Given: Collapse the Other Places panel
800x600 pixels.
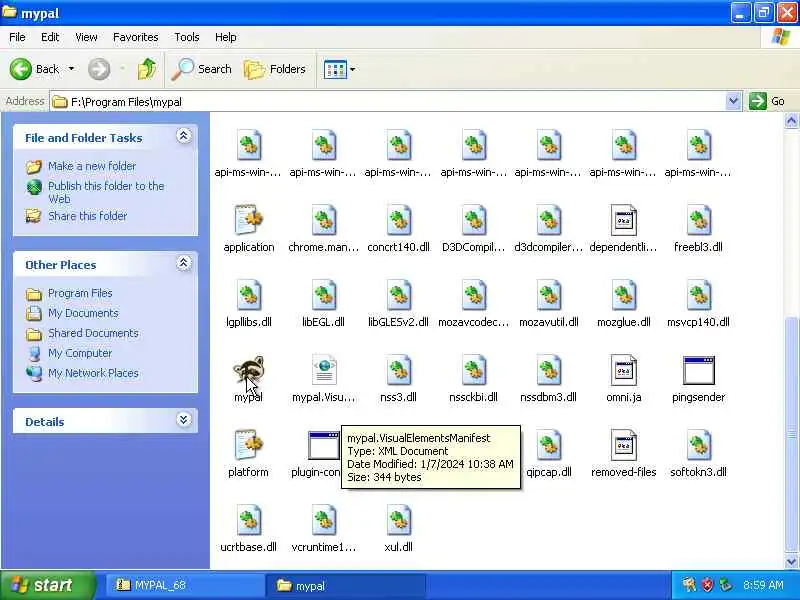Looking at the screenshot, I should coord(184,263).
